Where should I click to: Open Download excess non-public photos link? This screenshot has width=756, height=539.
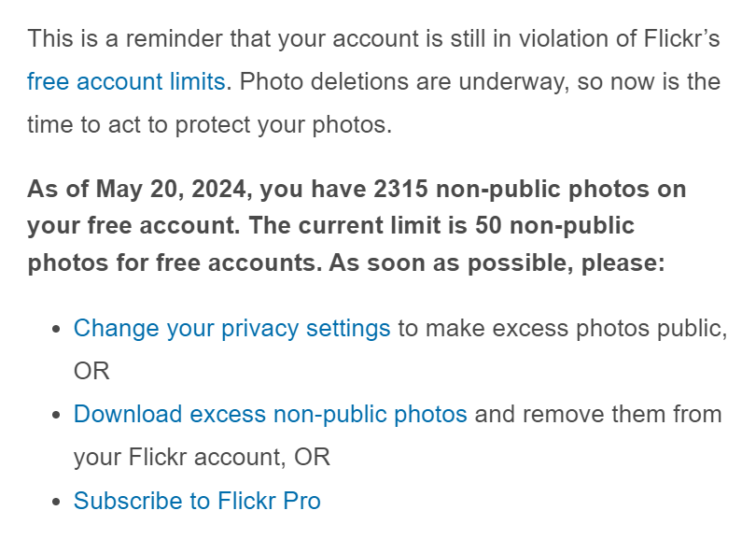pyautogui.click(x=270, y=415)
